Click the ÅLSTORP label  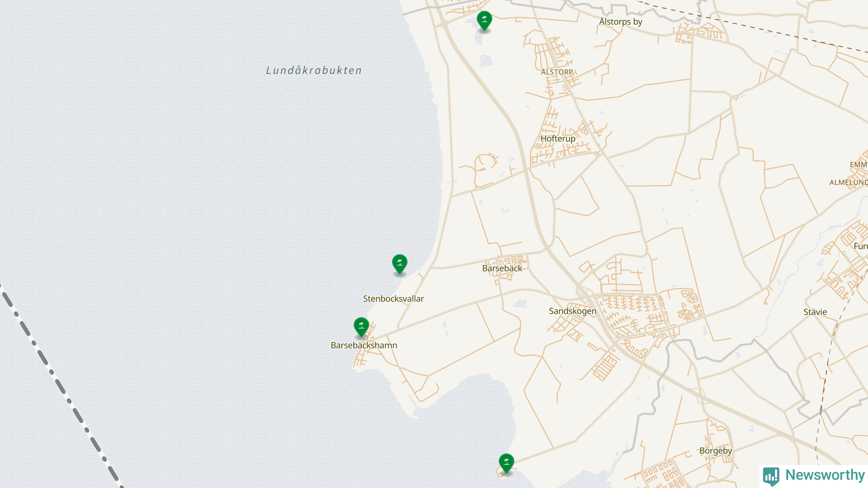click(557, 72)
